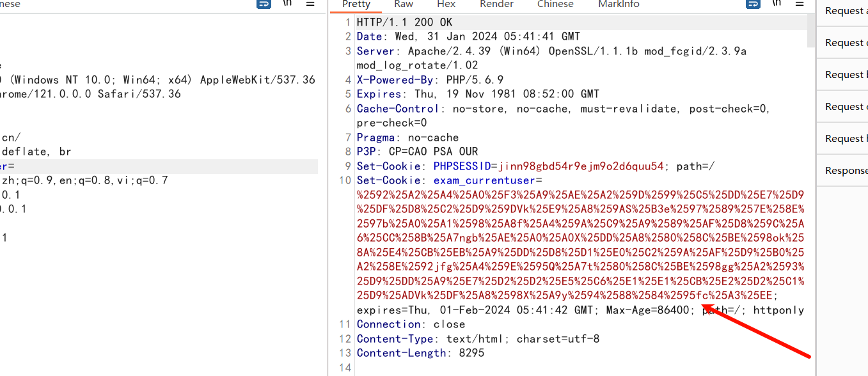Viewport: 868px width, 376px height.
Task: Select the Chinese response tab
Action: pyautogui.click(x=555, y=4)
